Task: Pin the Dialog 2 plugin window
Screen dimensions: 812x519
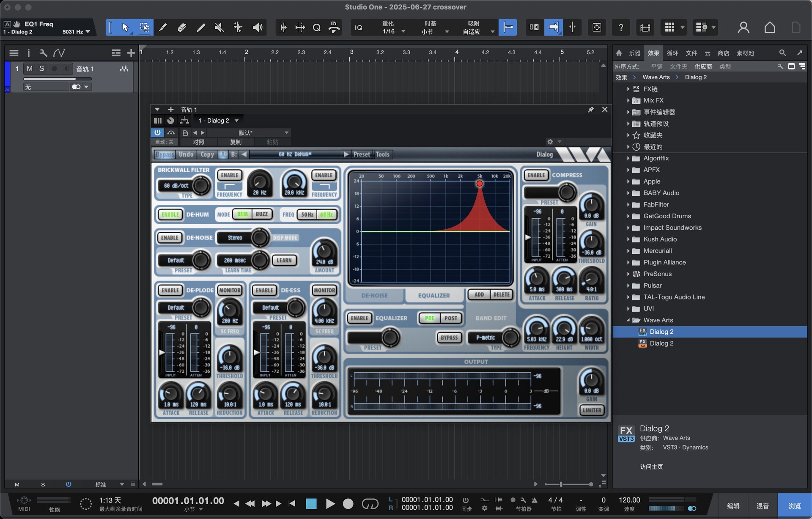Action: [591, 110]
